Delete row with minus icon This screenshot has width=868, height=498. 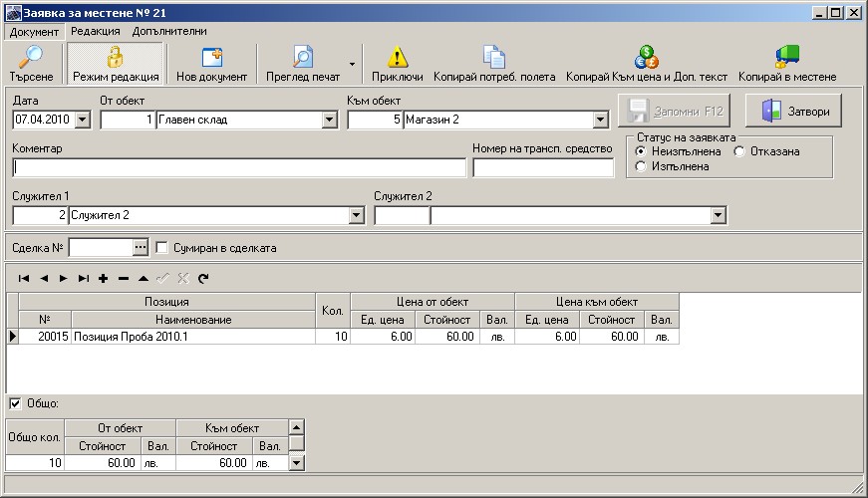(x=124, y=278)
